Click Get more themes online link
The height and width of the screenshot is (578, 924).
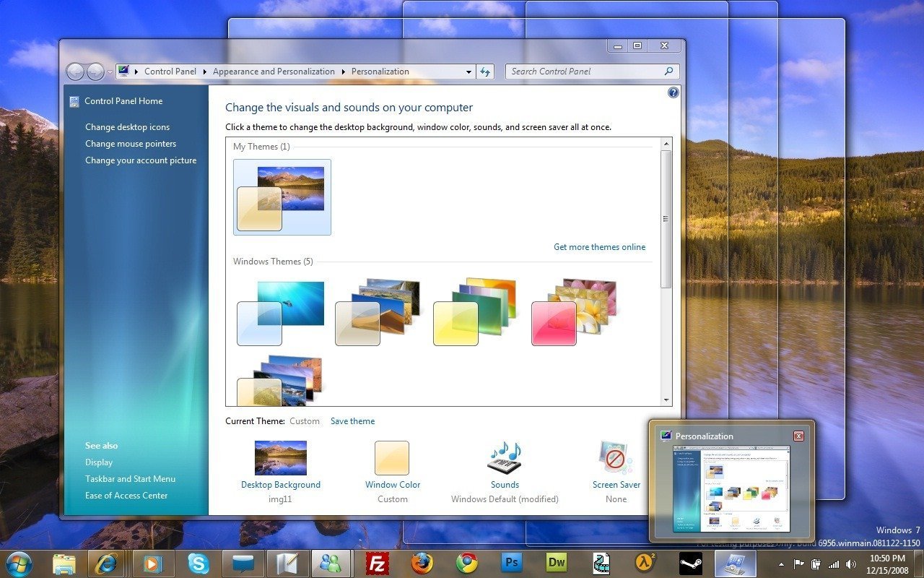click(599, 247)
